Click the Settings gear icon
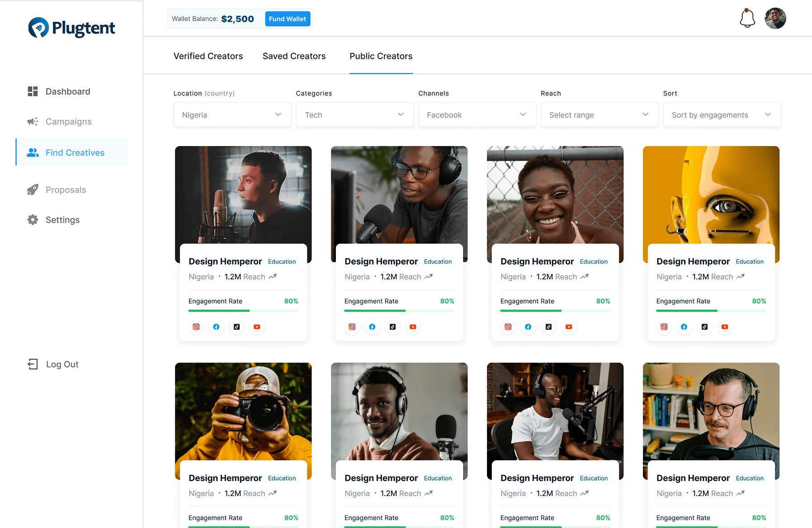The height and width of the screenshot is (528, 812). click(x=33, y=220)
